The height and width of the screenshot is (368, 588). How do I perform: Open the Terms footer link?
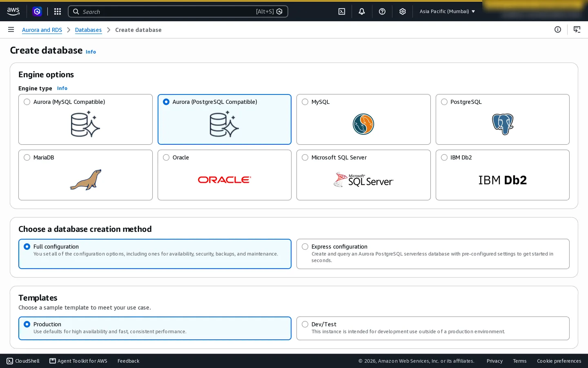(520, 361)
